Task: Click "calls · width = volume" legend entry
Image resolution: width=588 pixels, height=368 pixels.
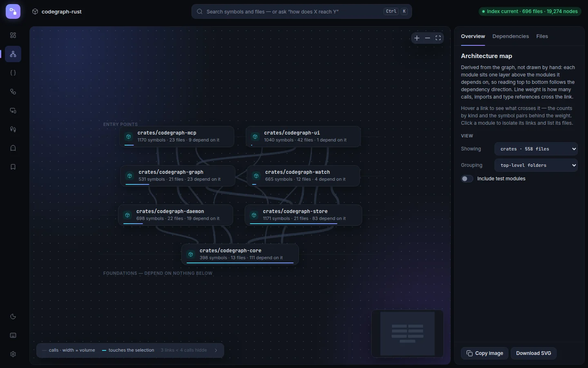Action: [x=69, y=350]
